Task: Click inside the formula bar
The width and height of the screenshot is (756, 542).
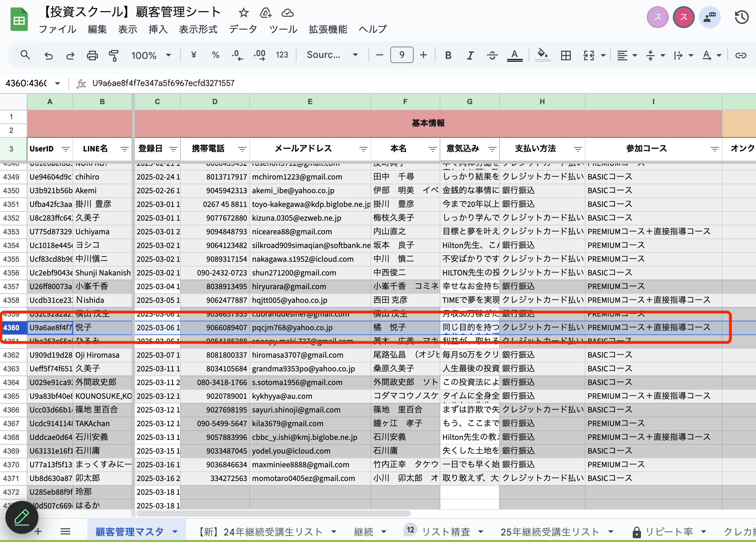Action: click(x=240, y=83)
